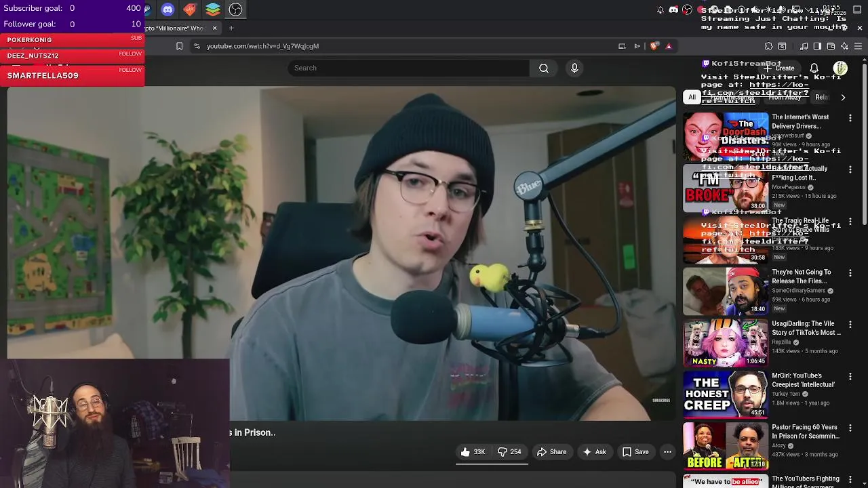Click the Share button under video
868x488 pixels.
552,451
